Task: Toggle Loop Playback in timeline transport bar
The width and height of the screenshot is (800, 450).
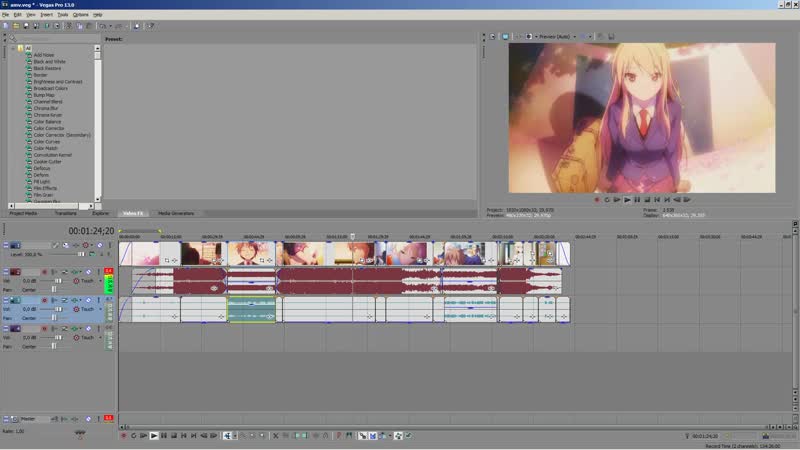Action: click(x=134, y=436)
